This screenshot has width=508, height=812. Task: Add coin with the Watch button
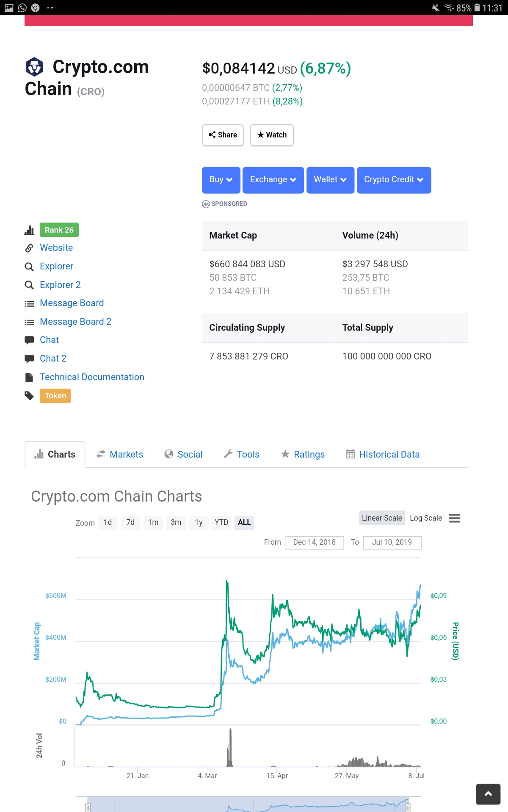272,135
